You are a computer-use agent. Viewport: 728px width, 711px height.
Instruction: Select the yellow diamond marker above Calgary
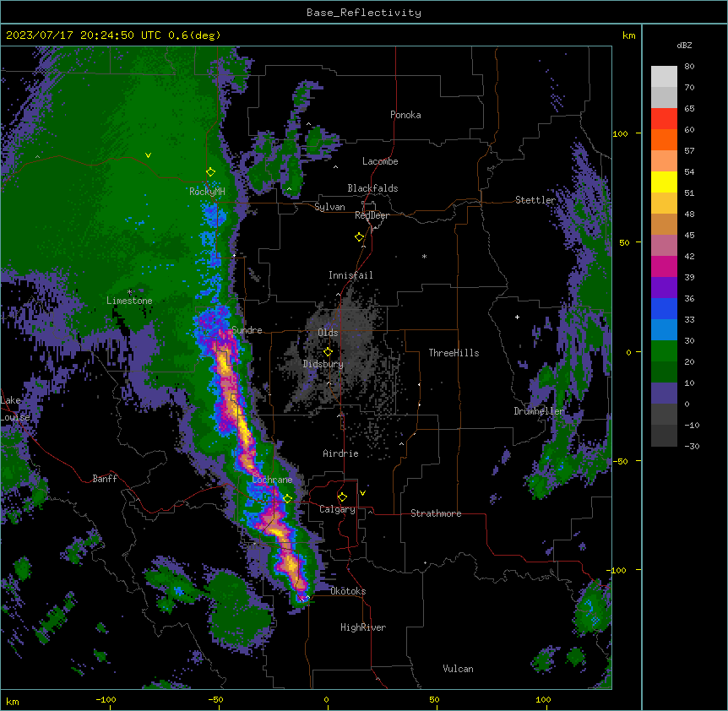(342, 497)
